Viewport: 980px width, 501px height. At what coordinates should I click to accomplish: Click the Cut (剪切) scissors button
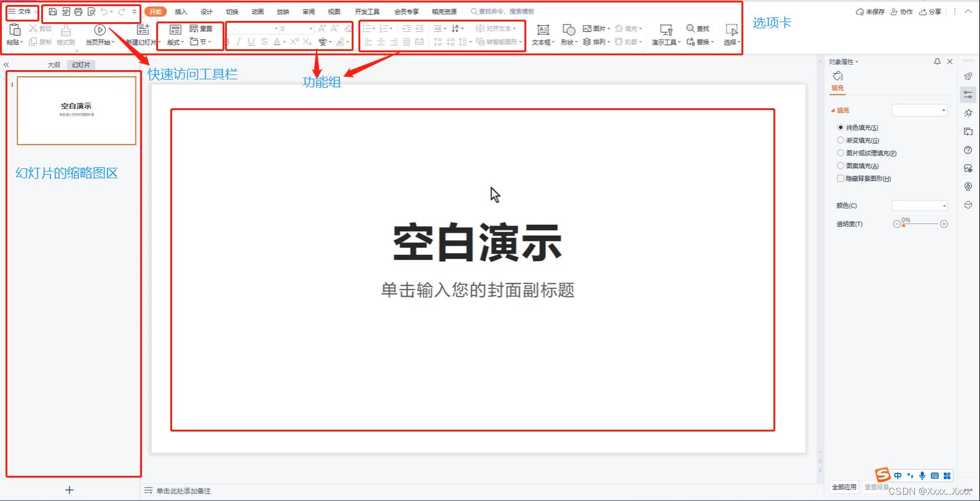coord(41,29)
